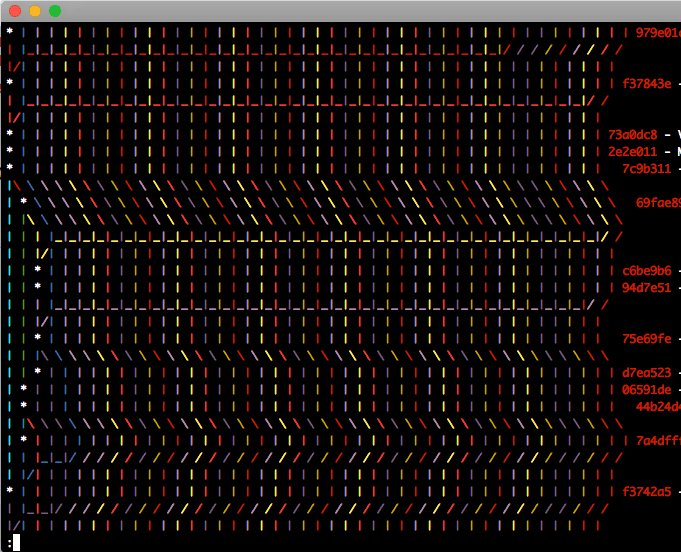
Task: Click the asterisk commit marker on the d7ea523 row
Action: tap(38, 371)
